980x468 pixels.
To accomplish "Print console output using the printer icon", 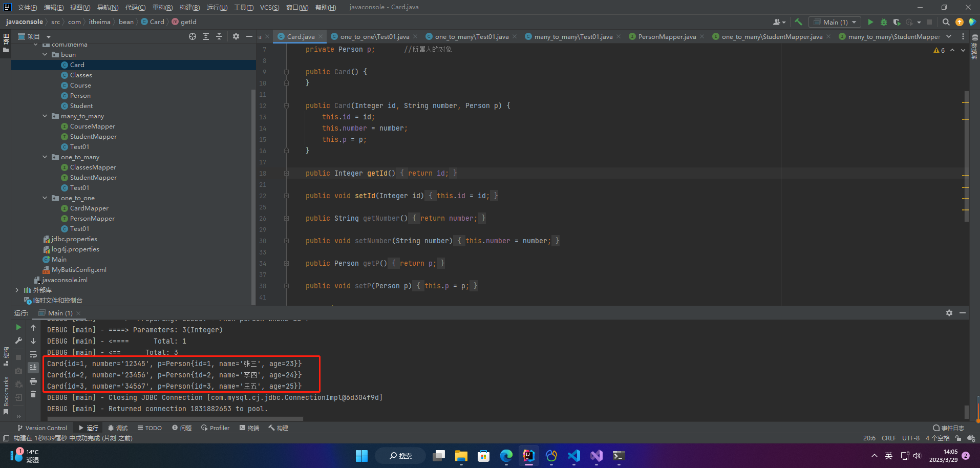I will click(33, 381).
